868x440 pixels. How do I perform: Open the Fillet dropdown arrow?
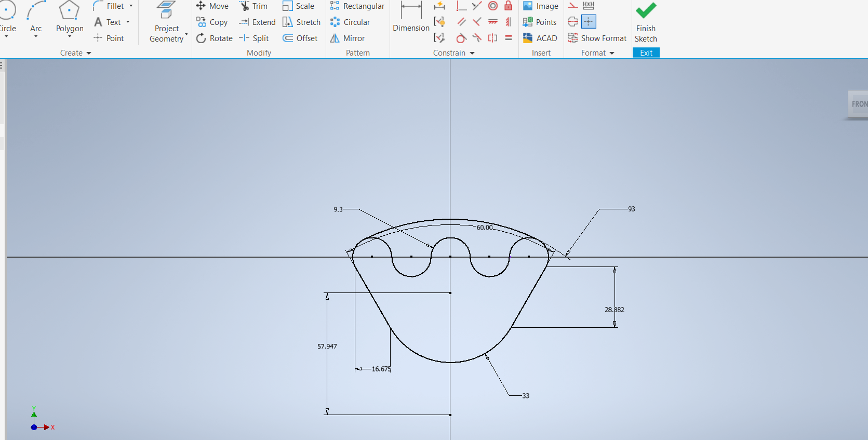[x=131, y=6]
